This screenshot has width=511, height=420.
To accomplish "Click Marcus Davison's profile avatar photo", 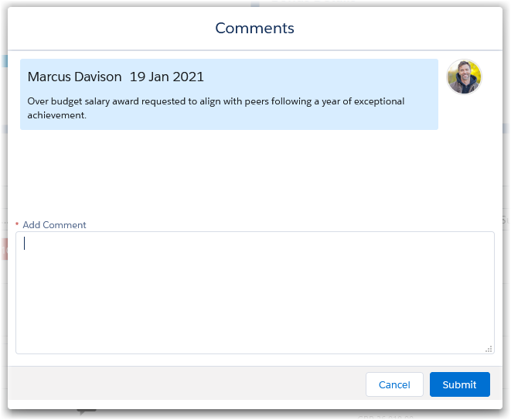I will point(464,77).
